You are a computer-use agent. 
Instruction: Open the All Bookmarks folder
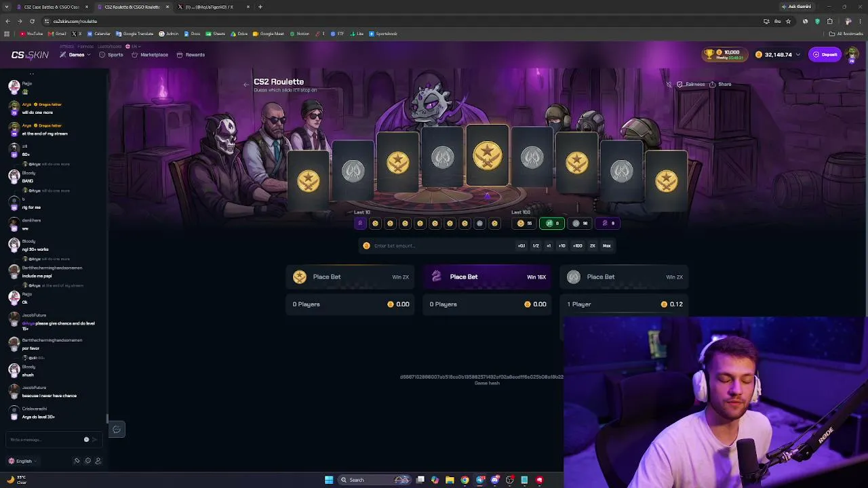pos(848,34)
